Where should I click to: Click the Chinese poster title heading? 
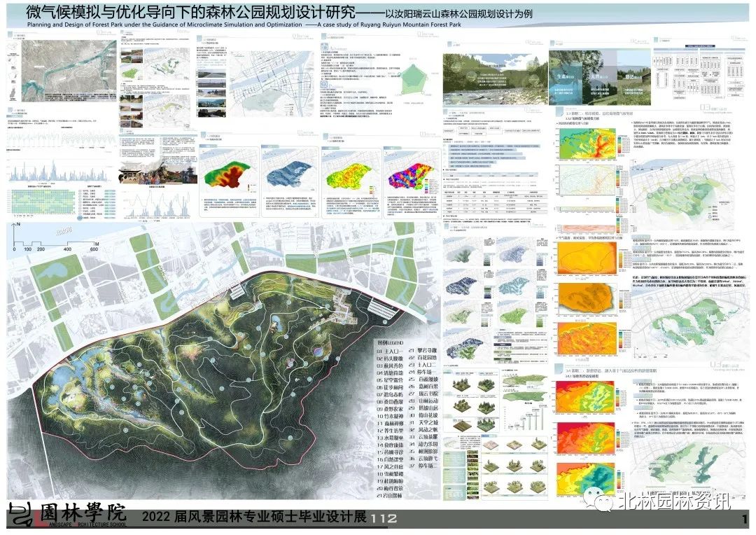279,11
